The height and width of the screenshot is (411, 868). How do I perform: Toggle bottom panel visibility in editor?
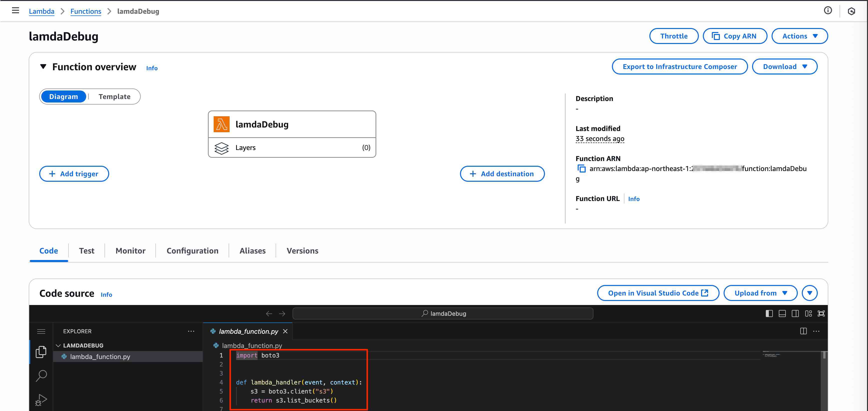(x=782, y=313)
